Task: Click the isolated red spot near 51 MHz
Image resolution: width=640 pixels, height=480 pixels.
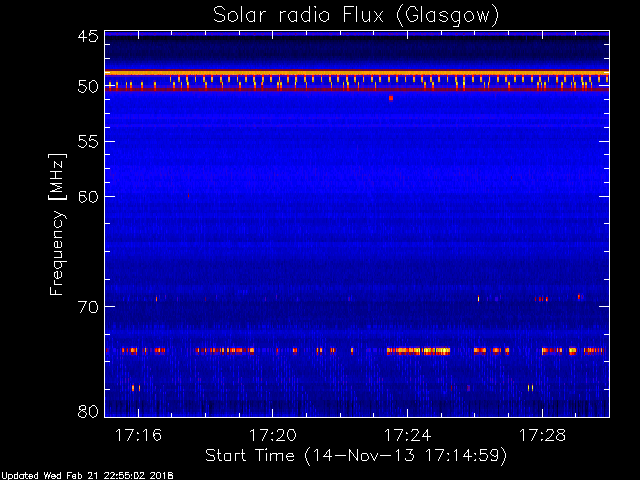Action: [391, 98]
